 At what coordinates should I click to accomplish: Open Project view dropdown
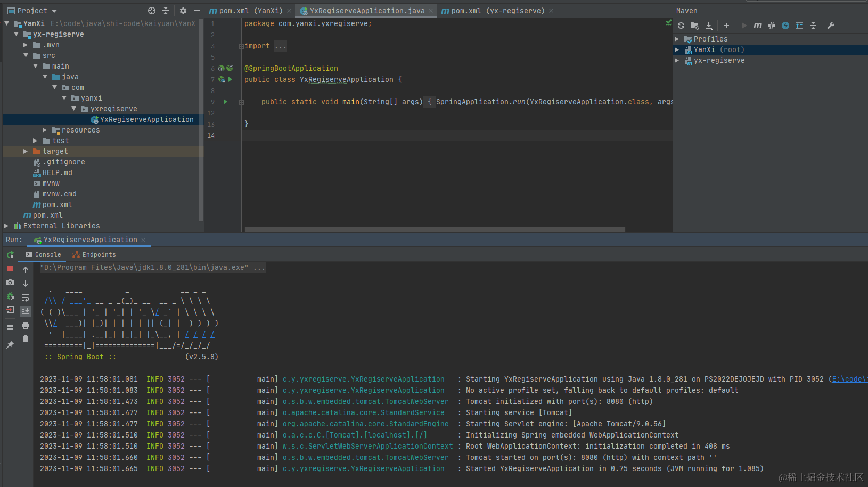(x=32, y=11)
